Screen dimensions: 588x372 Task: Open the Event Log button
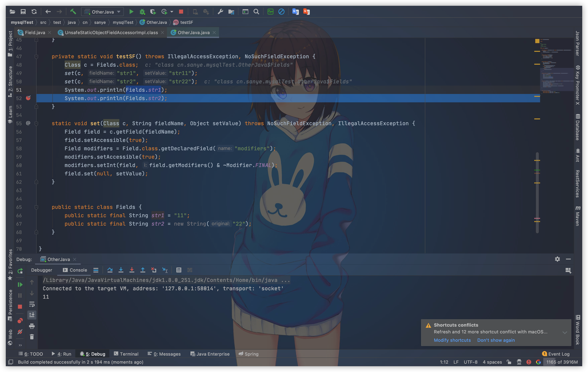[x=556, y=354]
